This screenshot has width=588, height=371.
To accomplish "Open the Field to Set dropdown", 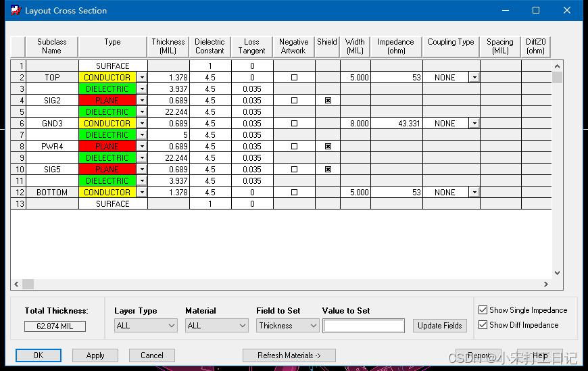I will pos(287,326).
